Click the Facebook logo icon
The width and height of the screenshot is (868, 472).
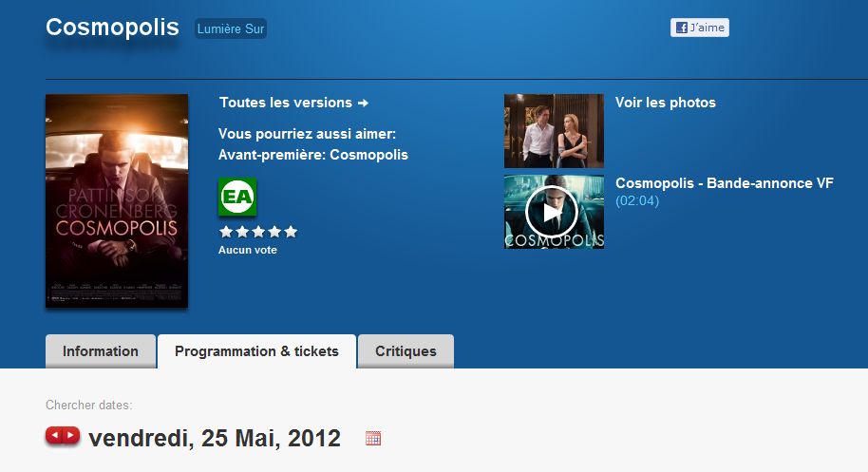[x=682, y=28]
